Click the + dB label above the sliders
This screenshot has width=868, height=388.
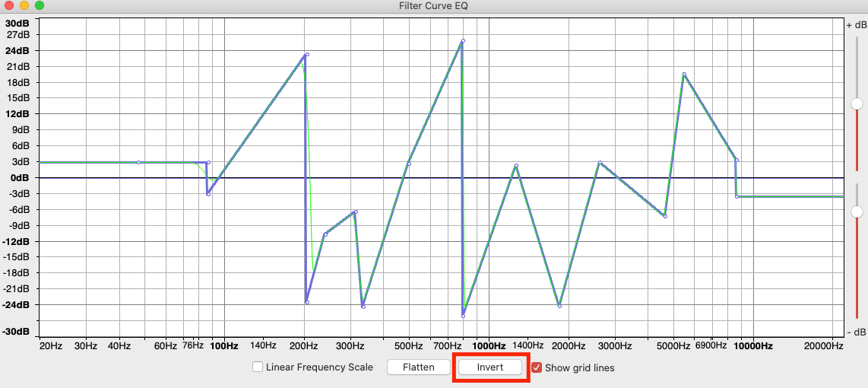857,25
